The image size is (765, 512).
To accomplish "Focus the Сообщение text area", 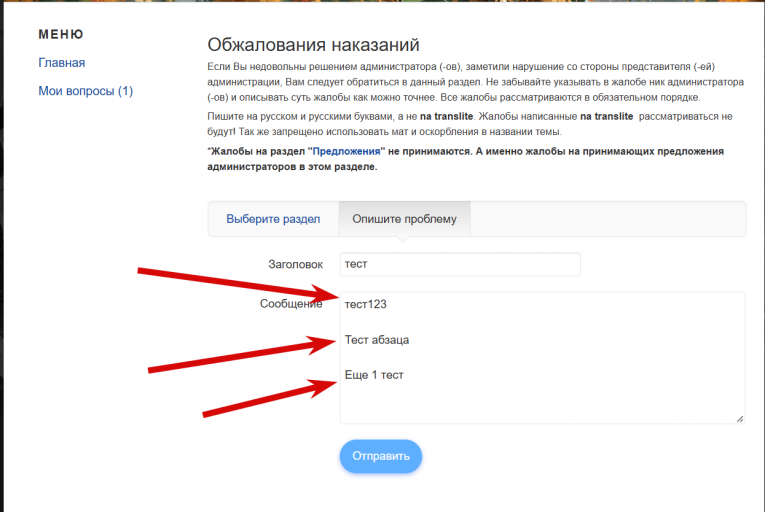I will tap(542, 357).
